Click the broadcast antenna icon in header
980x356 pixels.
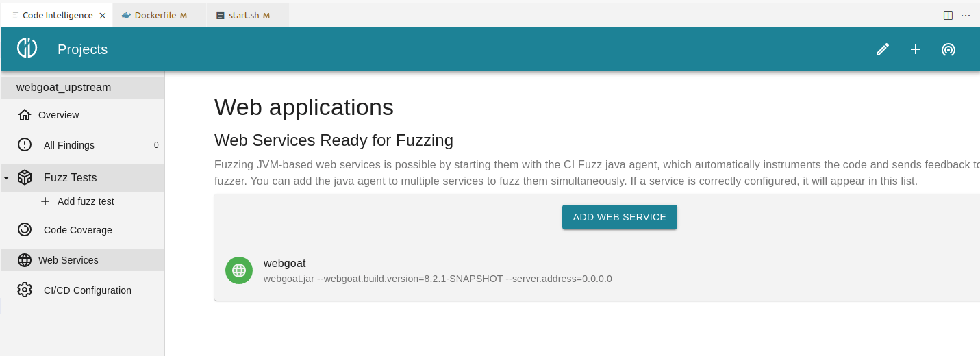click(948, 49)
